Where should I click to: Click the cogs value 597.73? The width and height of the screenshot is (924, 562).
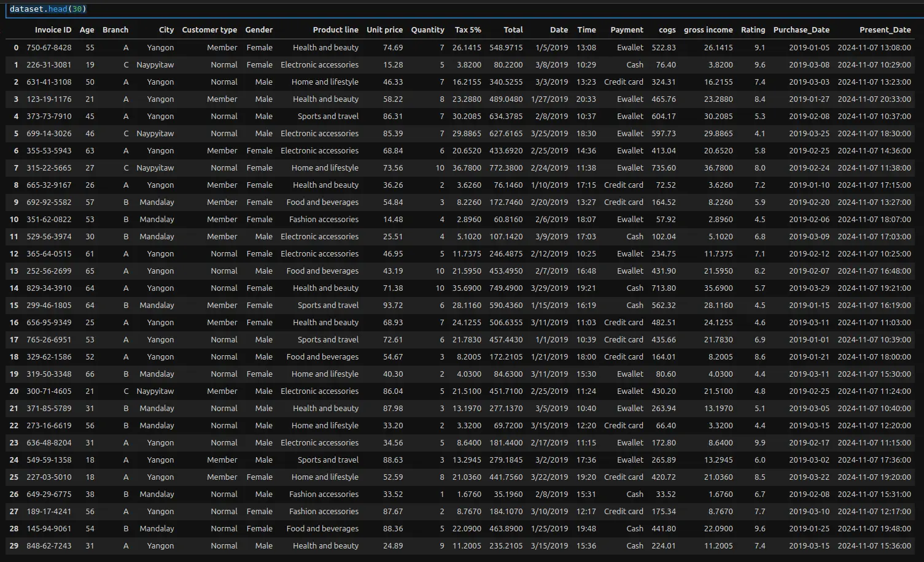[664, 133]
